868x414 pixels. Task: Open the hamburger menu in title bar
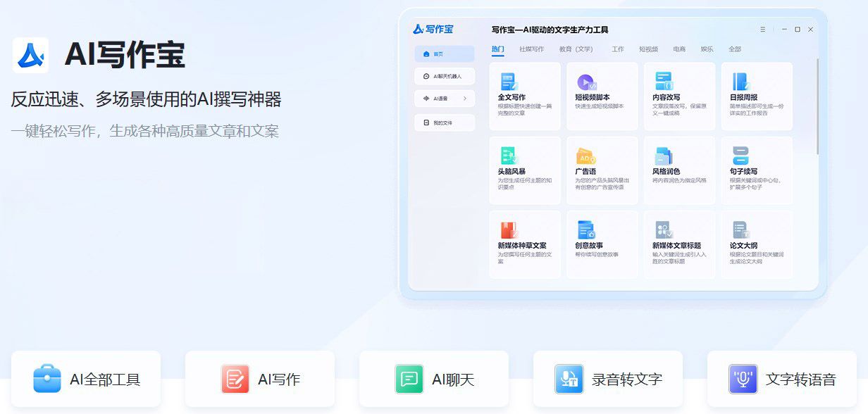click(763, 30)
